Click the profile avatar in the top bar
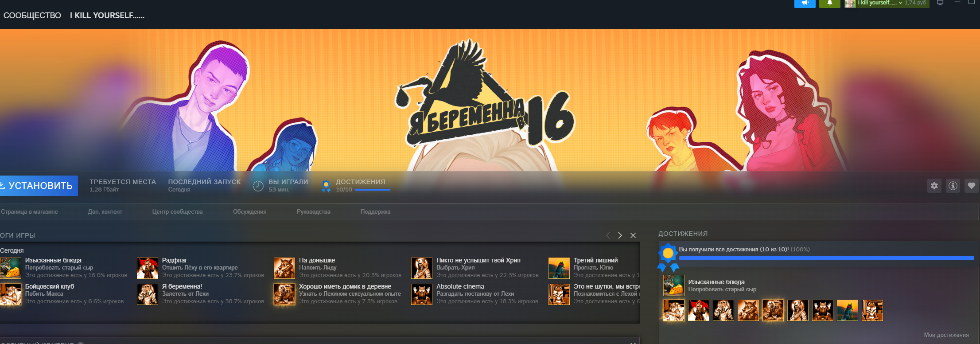The height and width of the screenshot is (344, 980). pos(850,4)
